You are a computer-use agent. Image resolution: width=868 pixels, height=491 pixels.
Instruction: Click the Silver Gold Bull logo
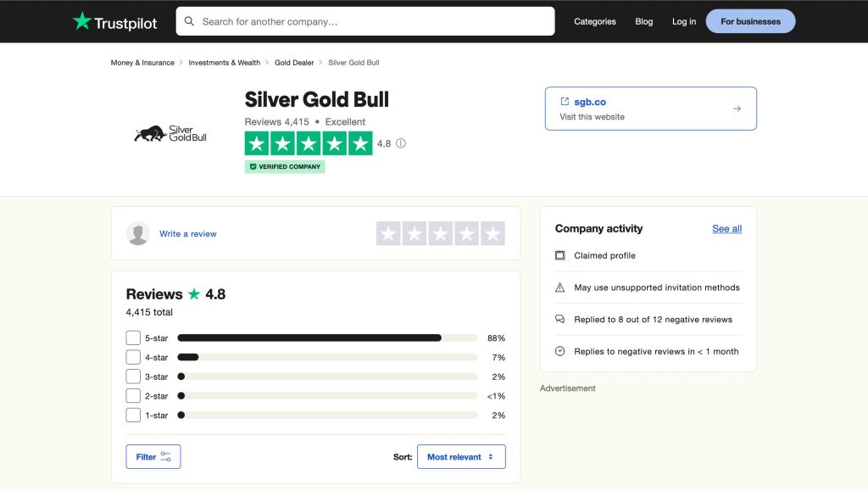click(x=170, y=133)
